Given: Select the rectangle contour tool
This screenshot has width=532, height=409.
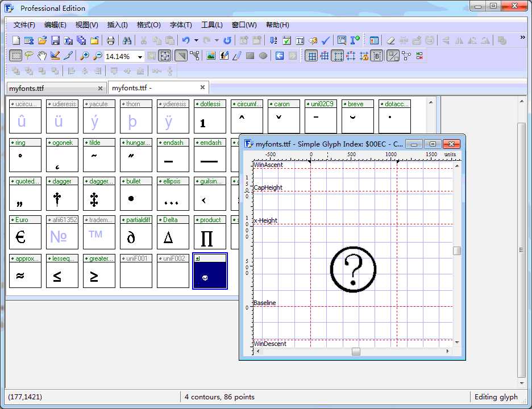Looking at the screenshot, I should click(250, 56).
